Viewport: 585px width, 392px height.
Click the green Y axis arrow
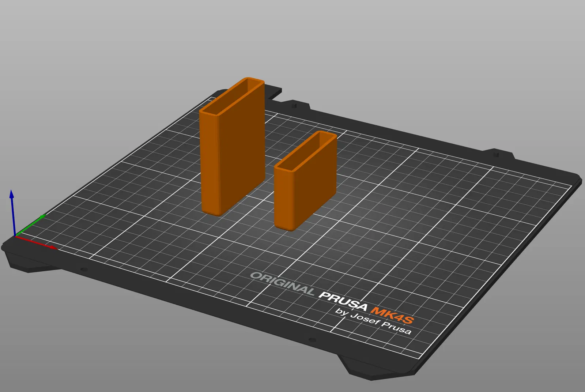click(x=31, y=226)
